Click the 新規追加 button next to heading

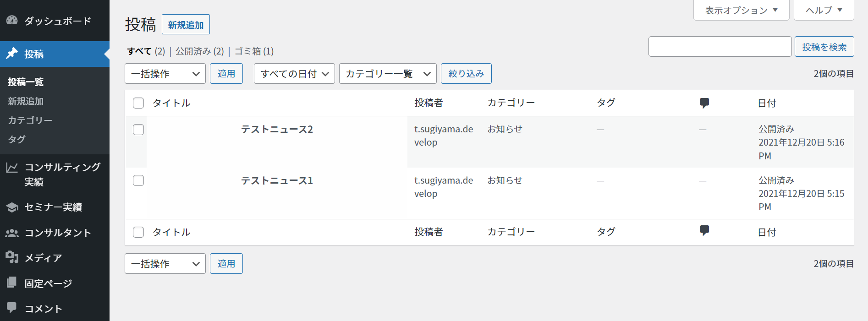[186, 25]
